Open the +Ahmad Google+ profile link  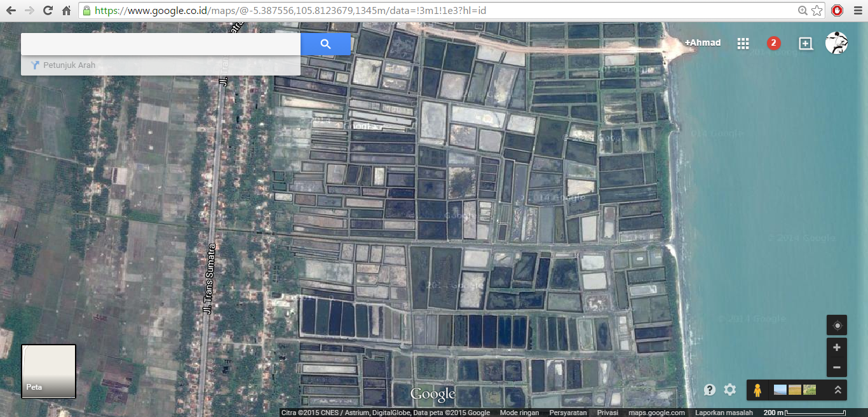coord(703,43)
